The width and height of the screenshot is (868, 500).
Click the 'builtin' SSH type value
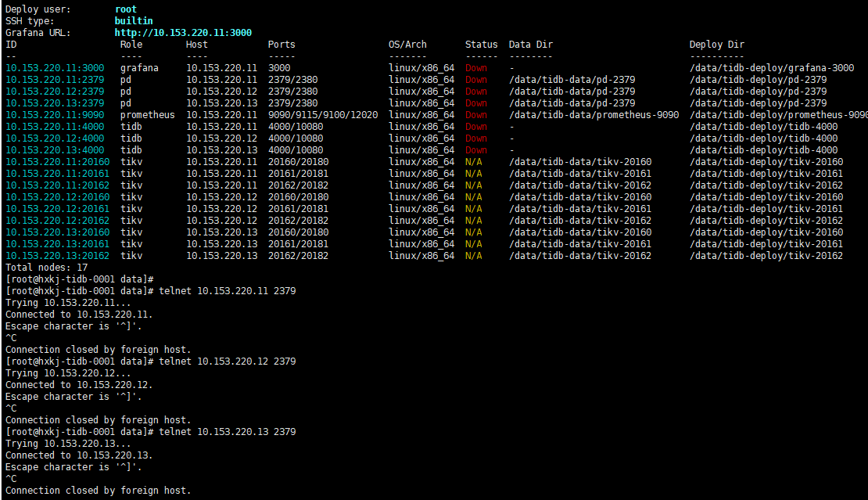134,21
